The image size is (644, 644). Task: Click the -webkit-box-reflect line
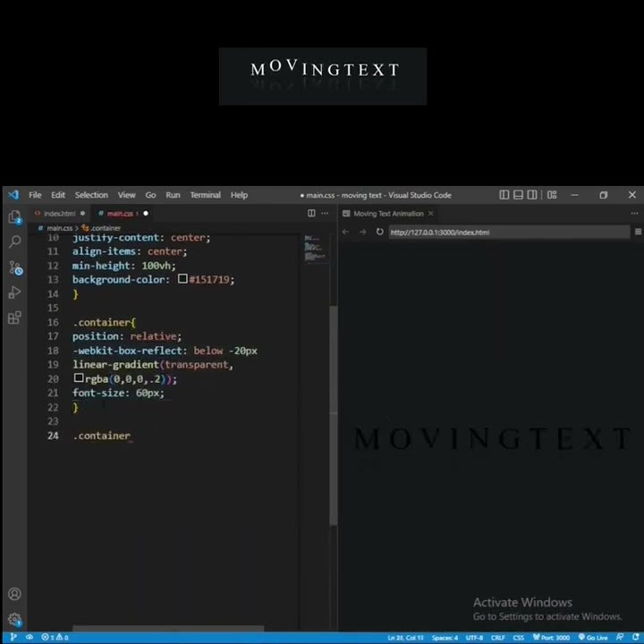[x=165, y=351]
